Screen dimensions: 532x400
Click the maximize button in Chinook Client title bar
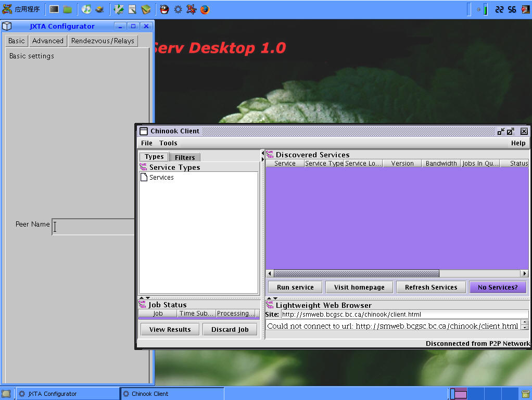point(510,131)
